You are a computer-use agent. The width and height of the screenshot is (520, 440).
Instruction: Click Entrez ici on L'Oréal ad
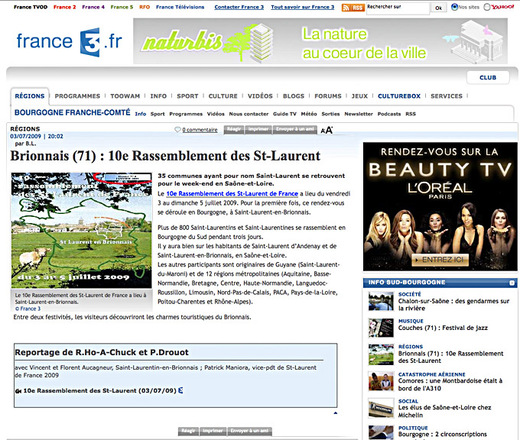(x=440, y=260)
